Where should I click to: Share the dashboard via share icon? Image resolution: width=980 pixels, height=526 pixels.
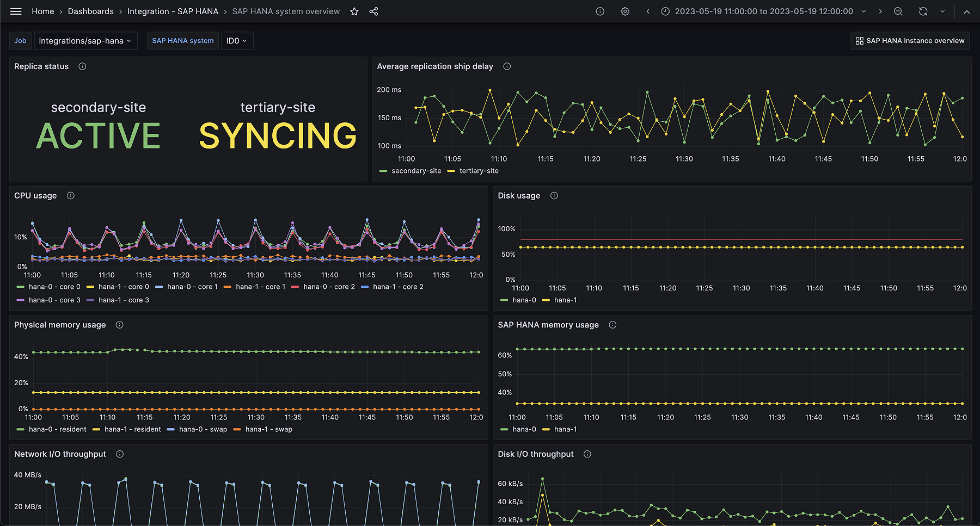(x=373, y=11)
